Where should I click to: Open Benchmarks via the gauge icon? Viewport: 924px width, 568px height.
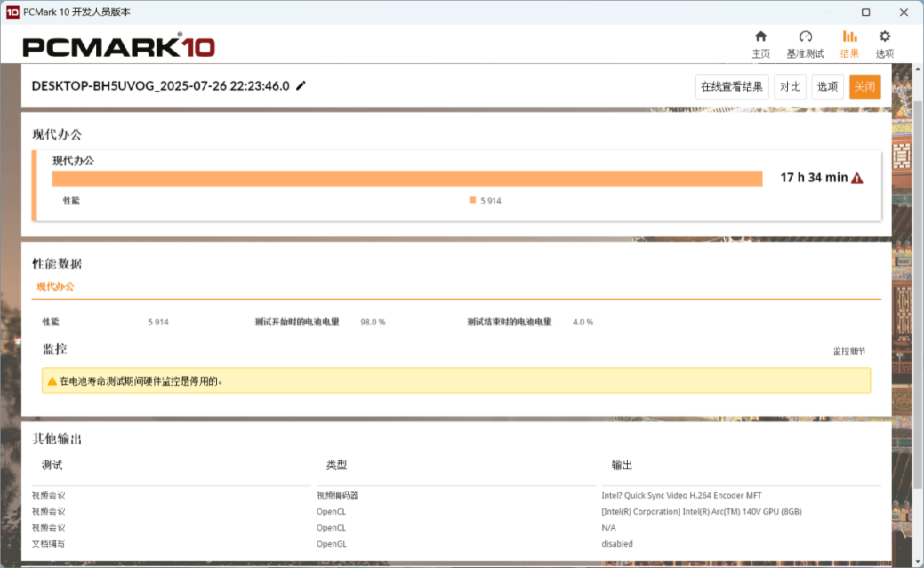point(805,37)
